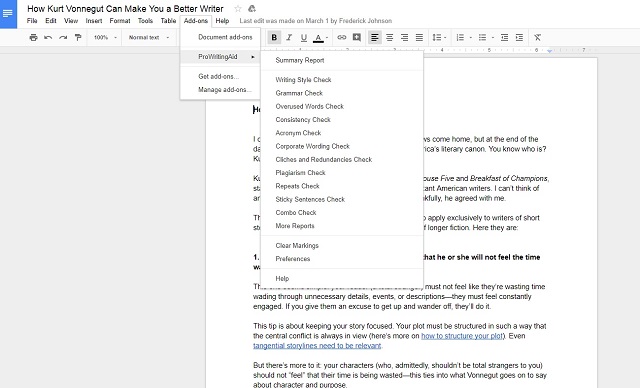Open 'tangential storylines need to be relevant' link
The height and width of the screenshot is (388, 640).
[x=317, y=346]
